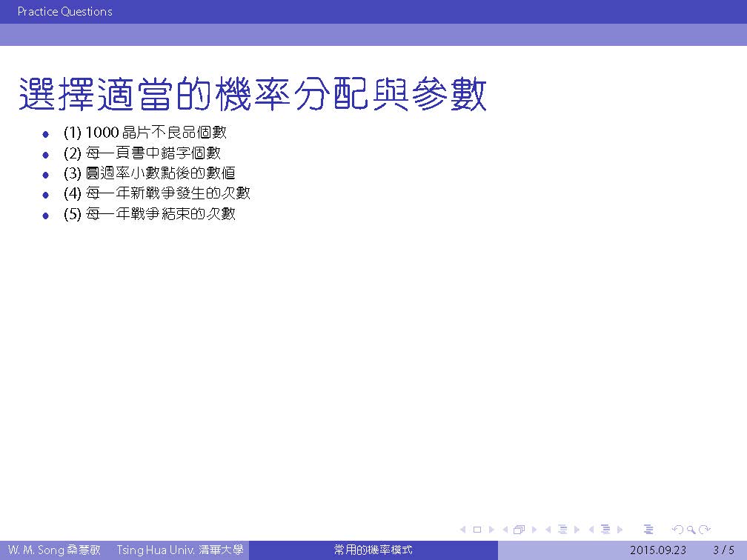Viewport: 747px width, 560px height.
Task: Open the Practice Questions section link
Action: 65,12
